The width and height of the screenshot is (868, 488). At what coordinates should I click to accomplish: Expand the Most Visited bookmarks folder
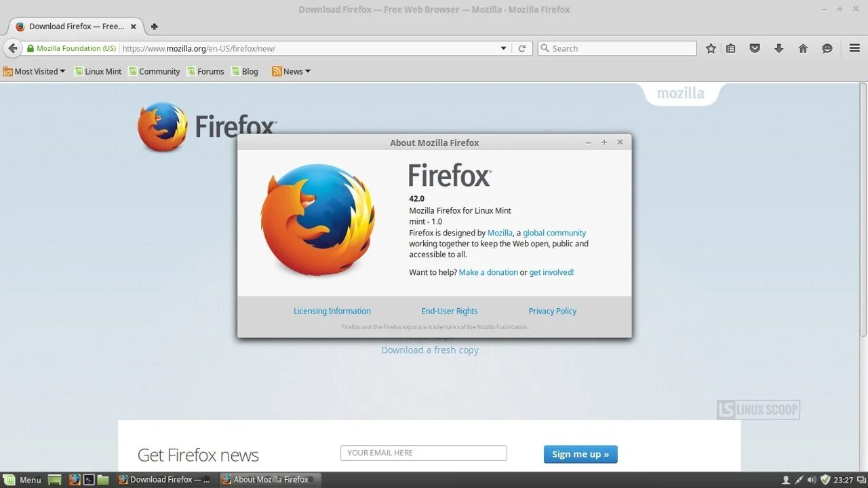click(34, 71)
